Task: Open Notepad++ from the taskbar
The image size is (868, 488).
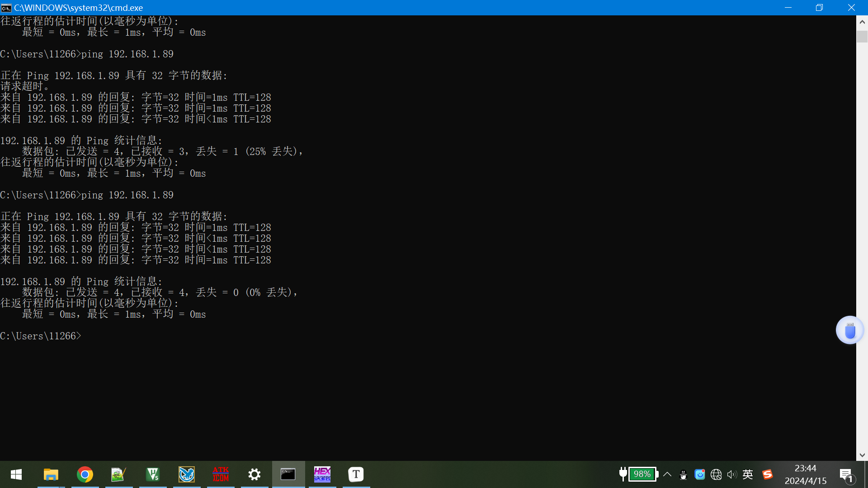Action: (x=118, y=474)
